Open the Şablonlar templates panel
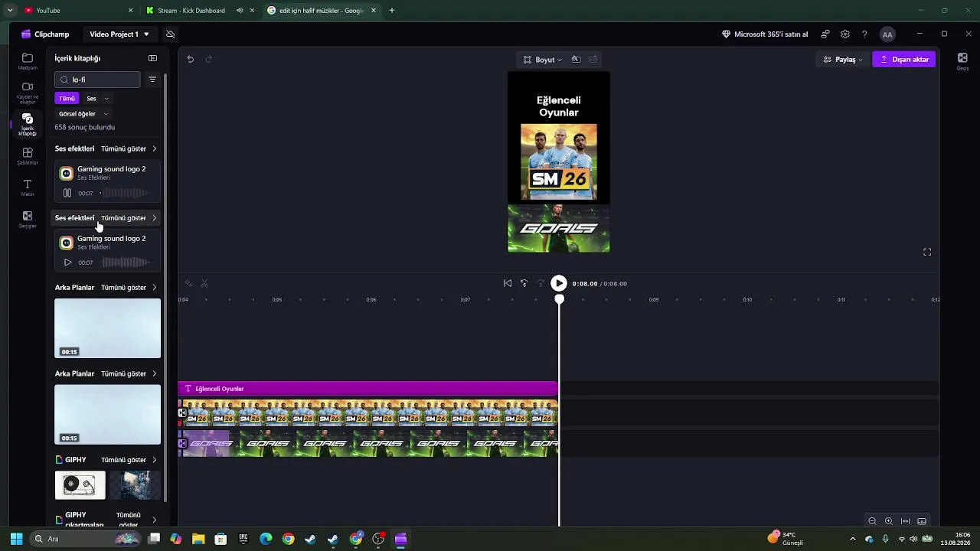This screenshot has height=551, width=980. (x=28, y=156)
